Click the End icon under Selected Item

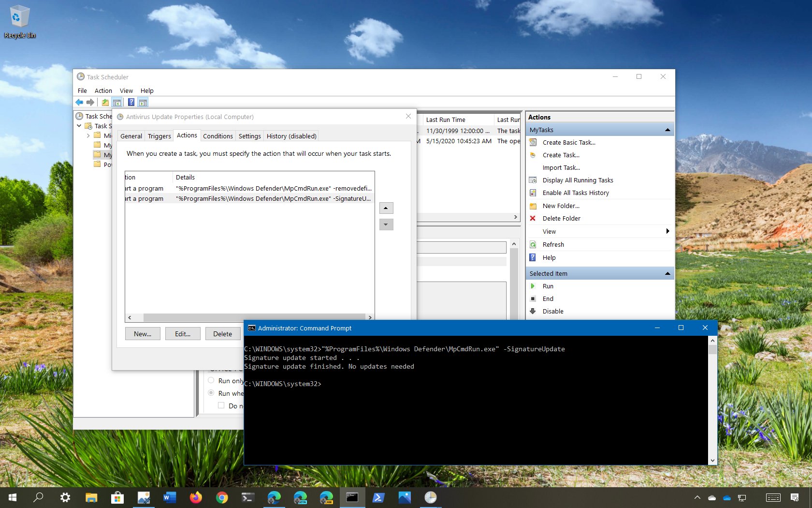(533, 299)
